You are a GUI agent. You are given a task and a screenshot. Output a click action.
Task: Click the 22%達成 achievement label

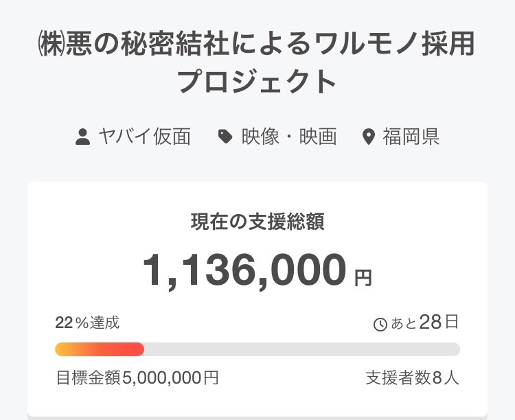87,323
